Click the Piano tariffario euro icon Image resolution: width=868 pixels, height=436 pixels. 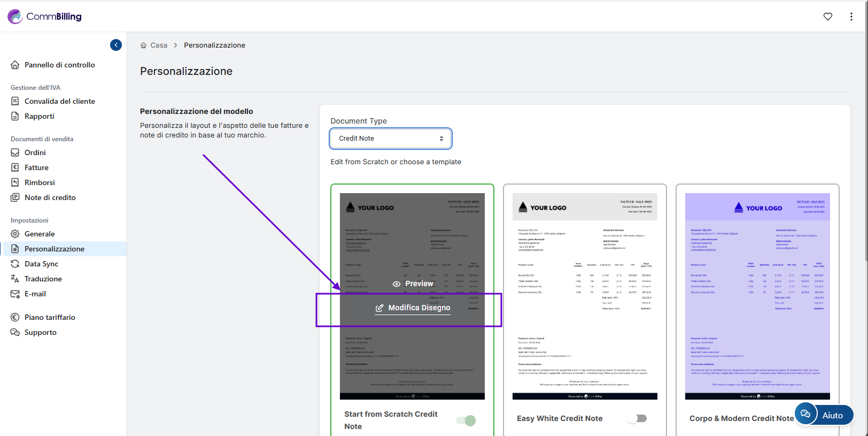[15, 317]
